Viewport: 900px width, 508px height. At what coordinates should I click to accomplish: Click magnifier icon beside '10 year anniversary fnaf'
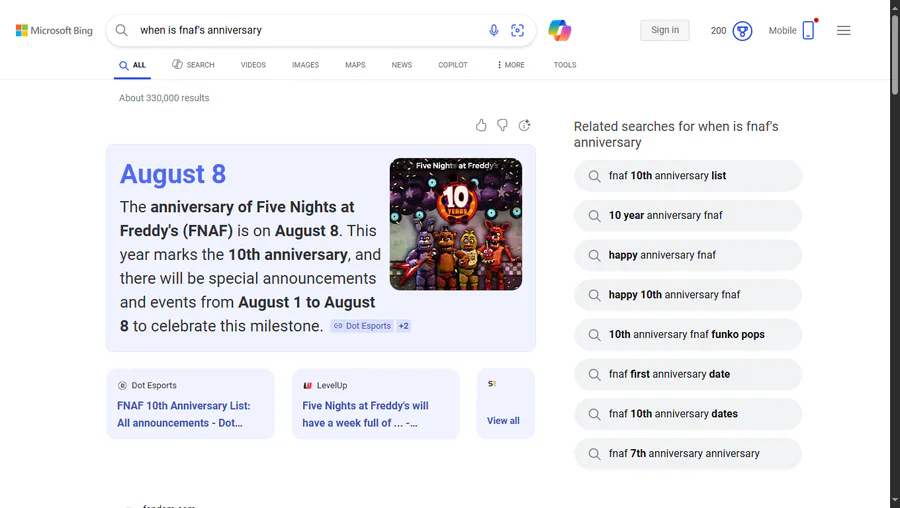(595, 216)
